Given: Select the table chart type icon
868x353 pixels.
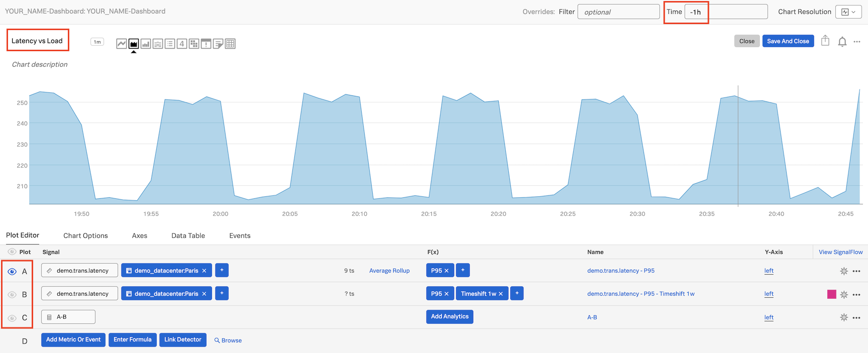Looking at the screenshot, I should tap(230, 44).
